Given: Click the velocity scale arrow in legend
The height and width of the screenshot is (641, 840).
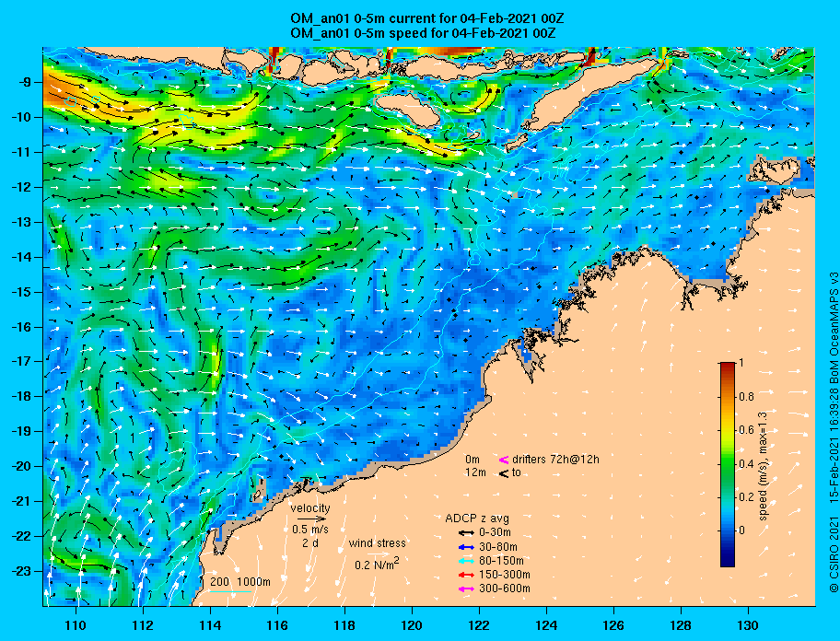Looking at the screenshot, I should (311, 519).
